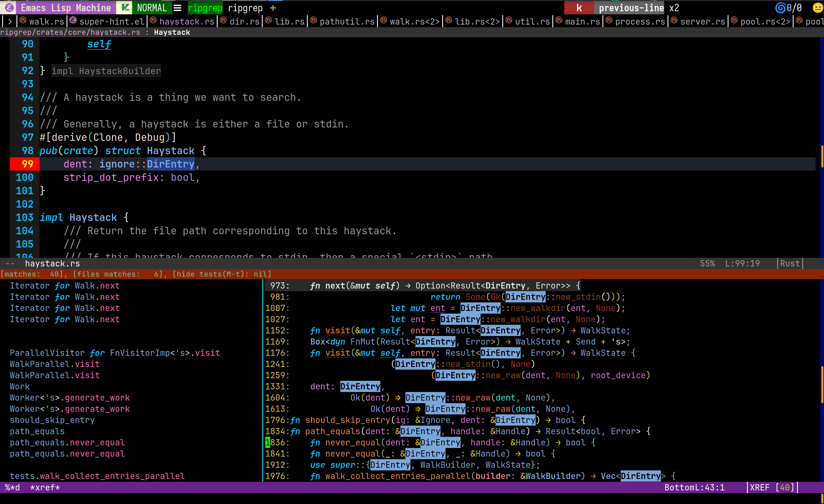Open the should_skip_entry xref entry
Viewport: 824px width, 504px height.
[x=52, y=420]
